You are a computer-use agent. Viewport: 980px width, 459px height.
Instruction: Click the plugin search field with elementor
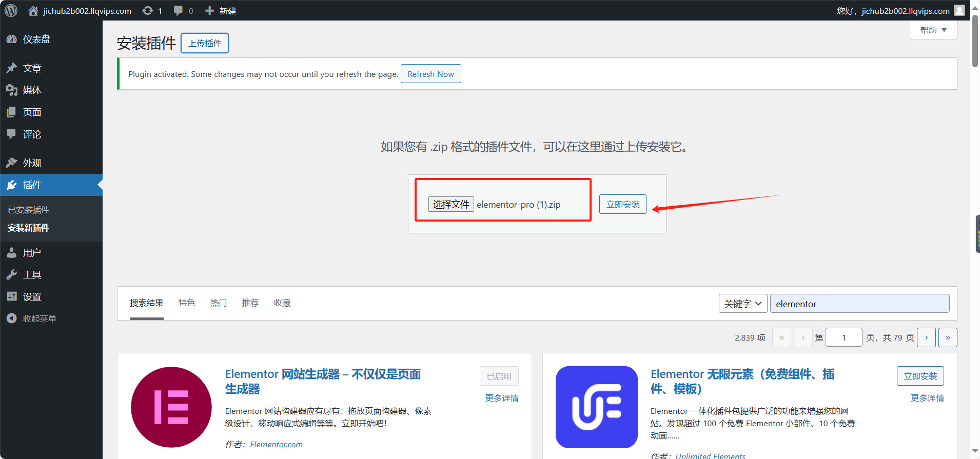[860, 304]
